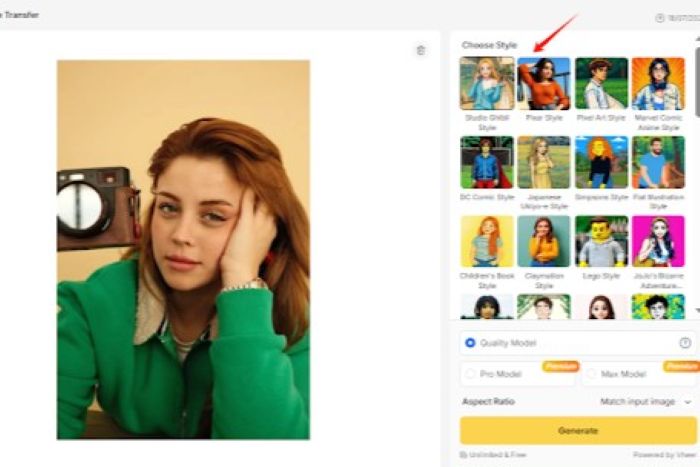
Task: Choose the Pixar Style thumbnail
Action: [544, 83]
